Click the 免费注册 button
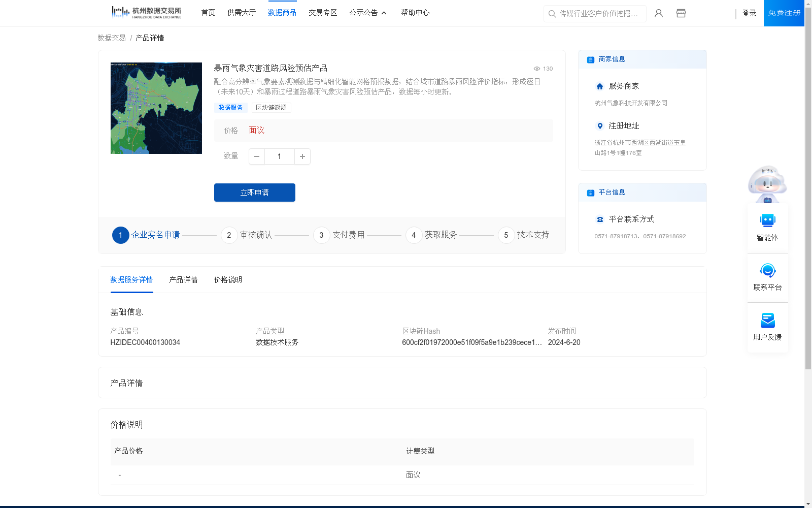 [x=784, y=13]
